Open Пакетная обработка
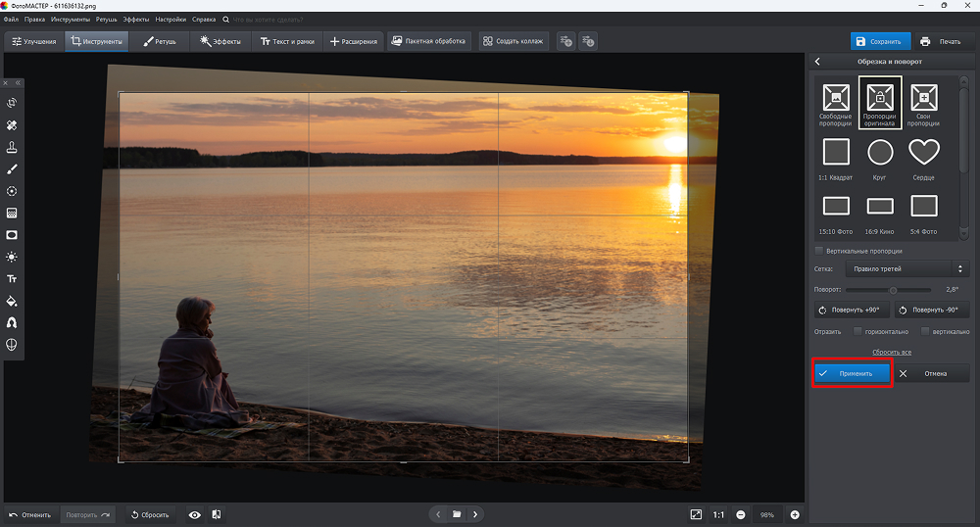This screenshot has height=527, width=980. click(x=429, y=41)
